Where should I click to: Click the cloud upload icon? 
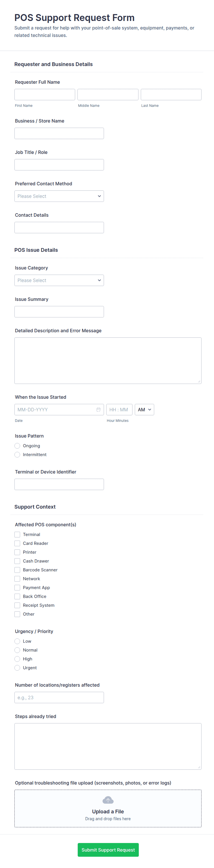click(108, 800)
